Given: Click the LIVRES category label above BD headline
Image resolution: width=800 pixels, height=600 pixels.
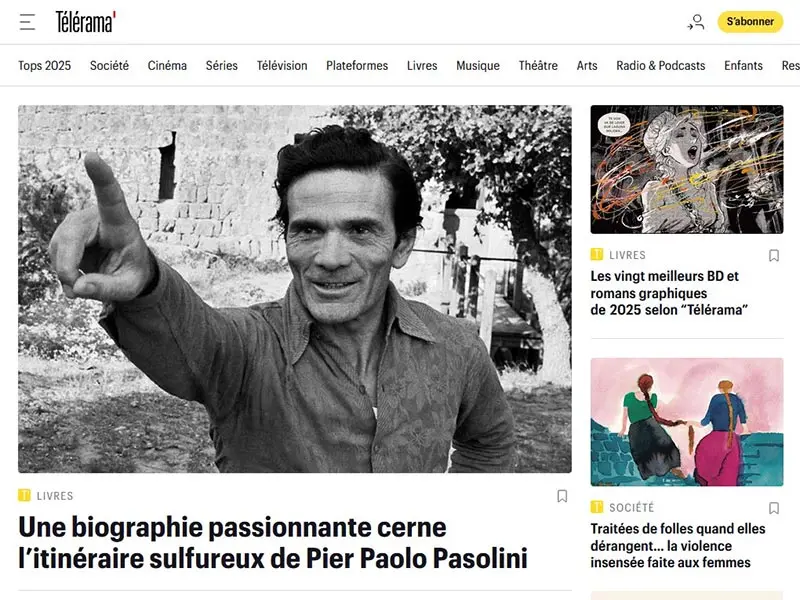Looking at the screenshot, I should coord(627,255).
